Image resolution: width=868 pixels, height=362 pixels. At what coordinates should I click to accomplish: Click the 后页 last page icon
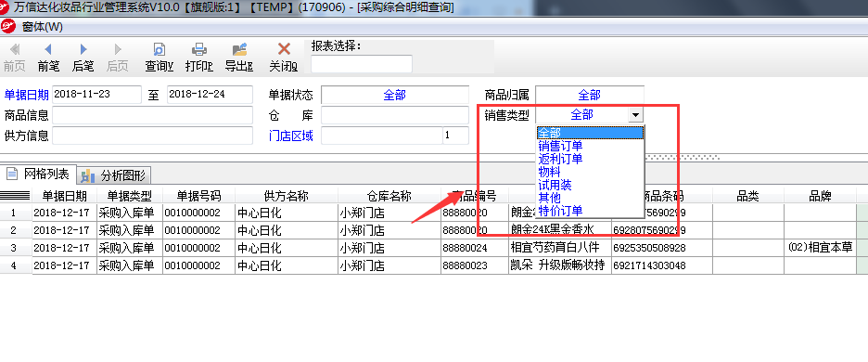[118, 50]
